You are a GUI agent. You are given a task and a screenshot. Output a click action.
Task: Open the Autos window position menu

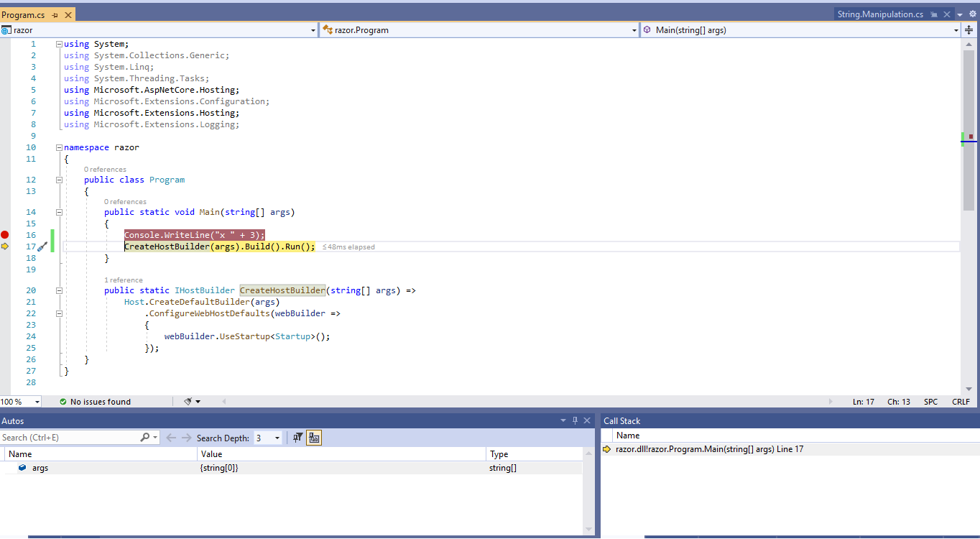coord(563,420)
